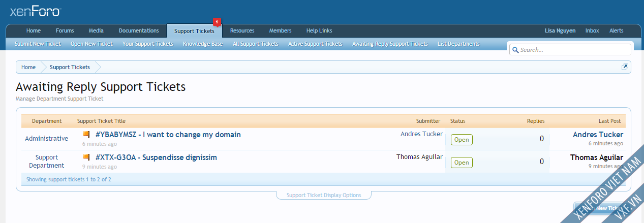Viewport: 644px width, 223px height.
Task: View All Support Tickets
Action: (256, 44)
